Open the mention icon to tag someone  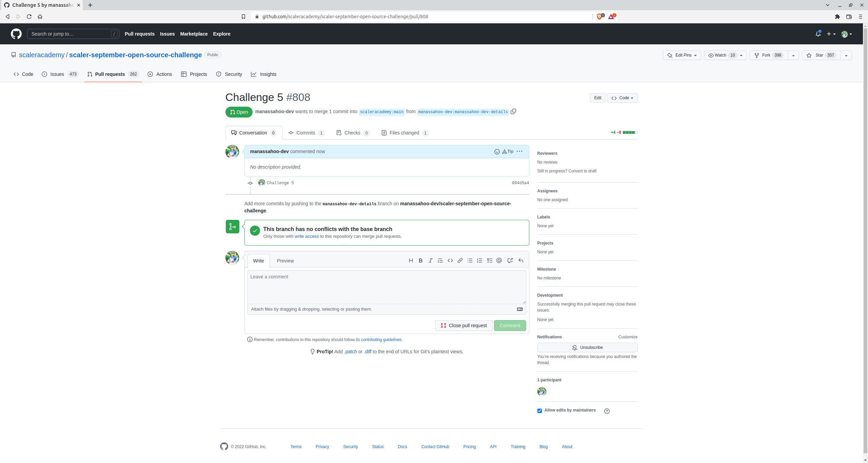click(499, 260)
